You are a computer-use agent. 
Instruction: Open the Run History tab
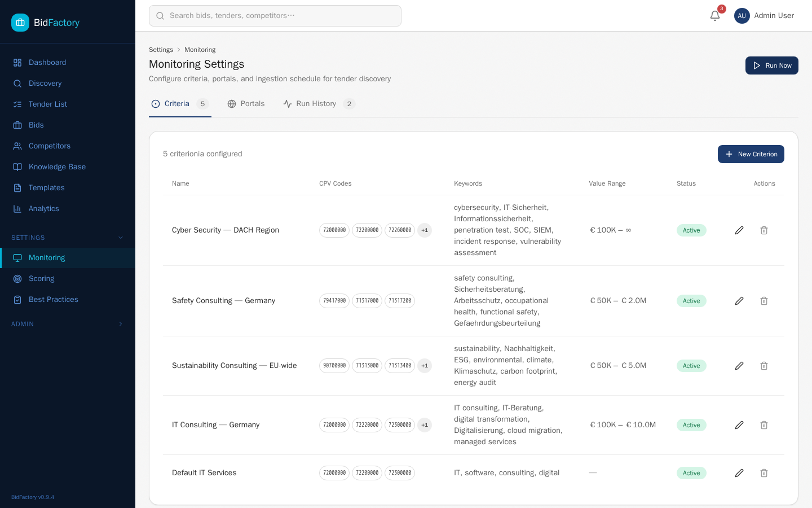pyautogui.click(x=319, y=104)
